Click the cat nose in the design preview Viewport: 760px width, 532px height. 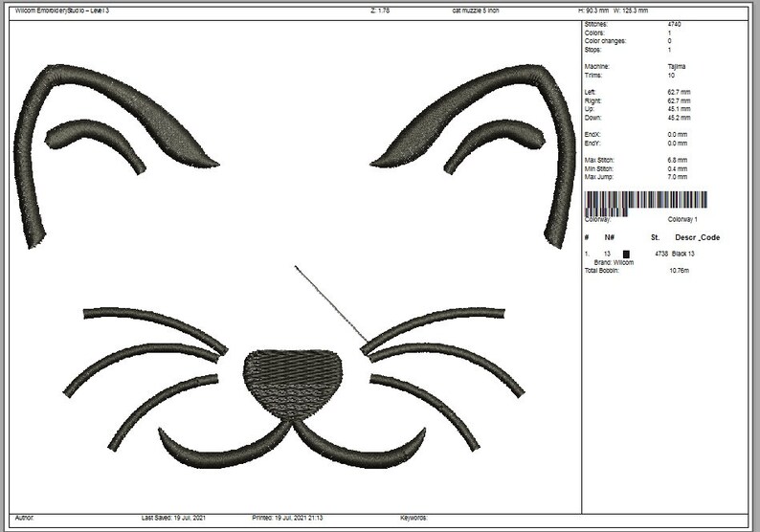pos(292,384)
